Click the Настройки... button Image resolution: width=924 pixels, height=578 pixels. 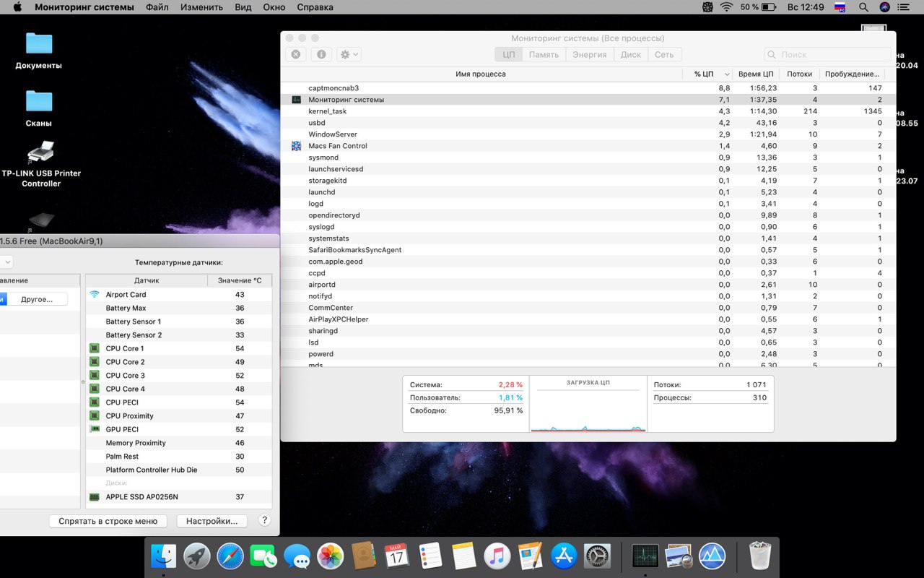(x=212, y=521)
